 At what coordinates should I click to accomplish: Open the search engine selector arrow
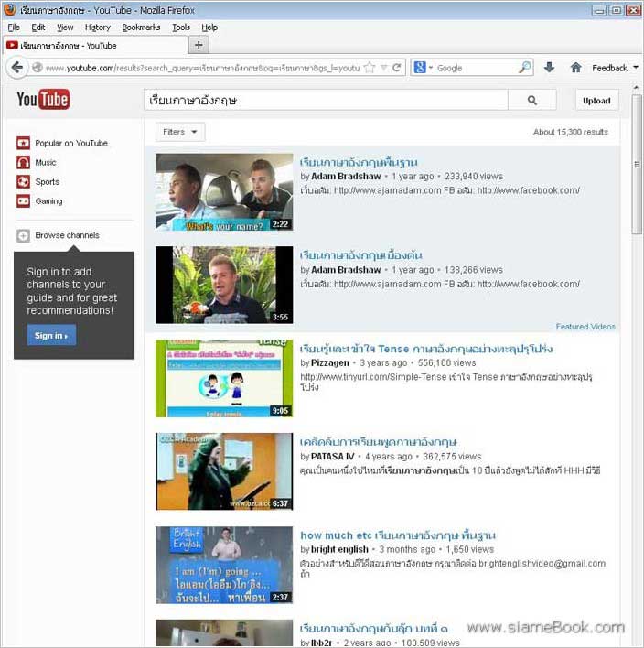(430, 68)
